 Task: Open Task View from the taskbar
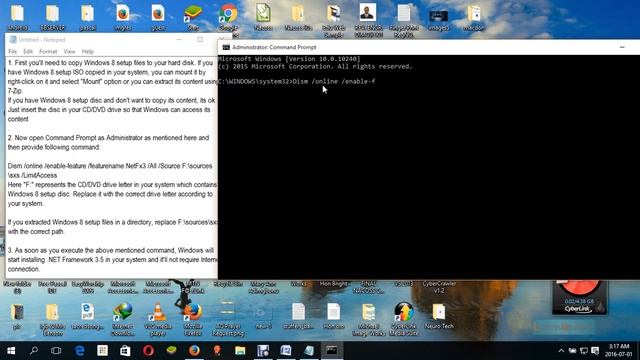(x=56, y=351)
